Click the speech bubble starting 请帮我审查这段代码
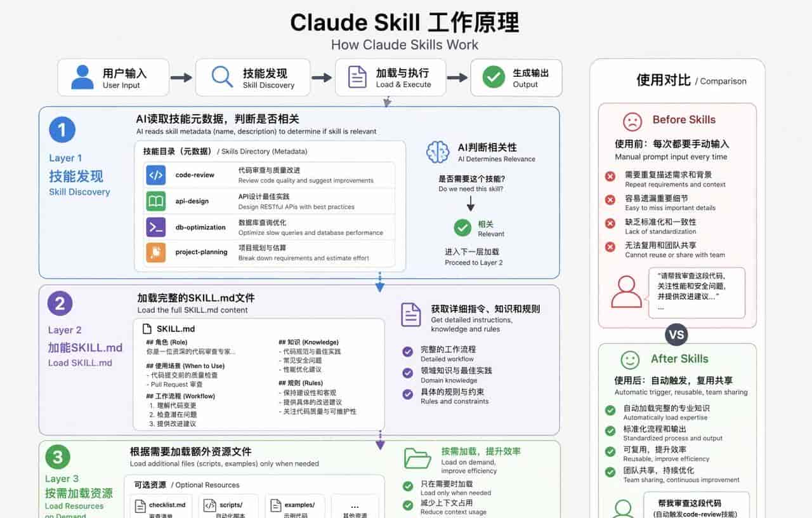Image resolution: width=812 pixels, height=518 pixels. (x=697, y=293)
